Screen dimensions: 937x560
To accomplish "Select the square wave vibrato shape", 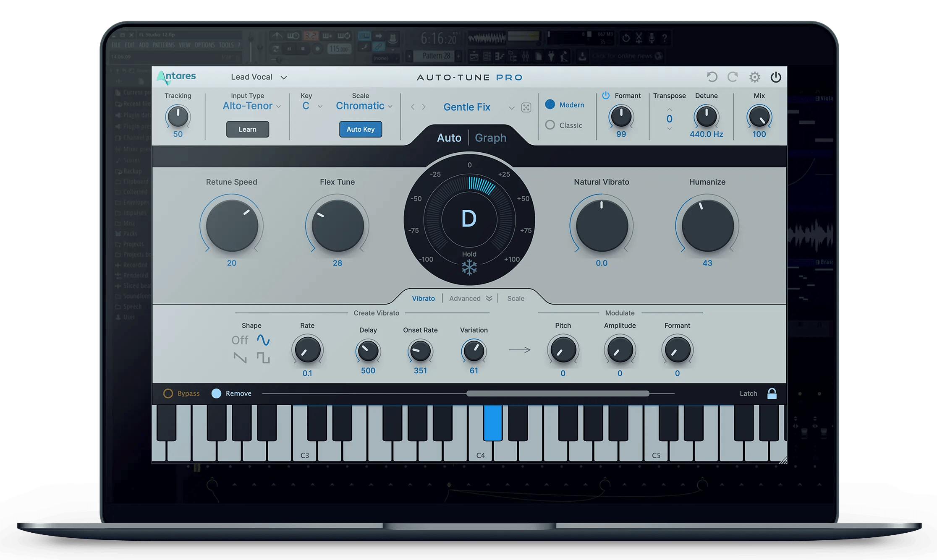I will coord(263,358).
